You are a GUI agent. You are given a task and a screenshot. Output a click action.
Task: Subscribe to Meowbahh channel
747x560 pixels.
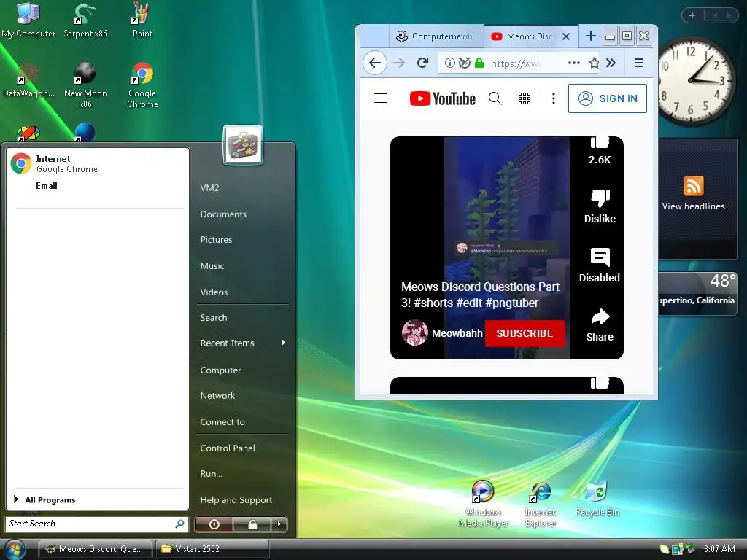(x=525, y=333)
